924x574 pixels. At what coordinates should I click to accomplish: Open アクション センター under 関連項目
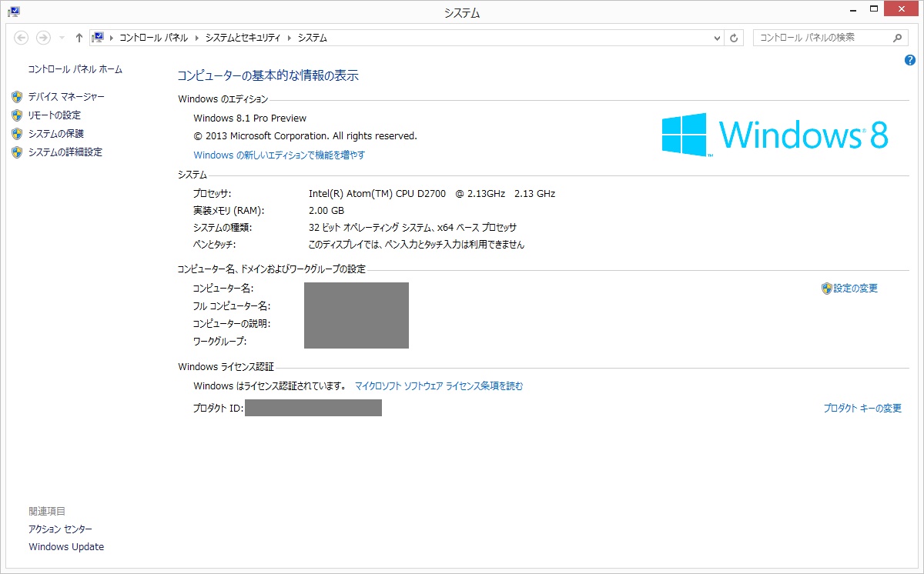pos(60,529)
